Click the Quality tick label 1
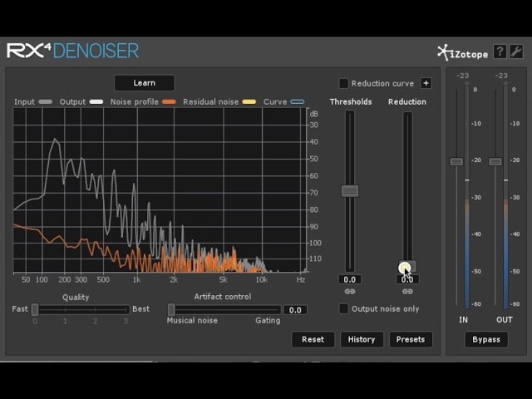The image size is (532, 399). coord(65,321)
